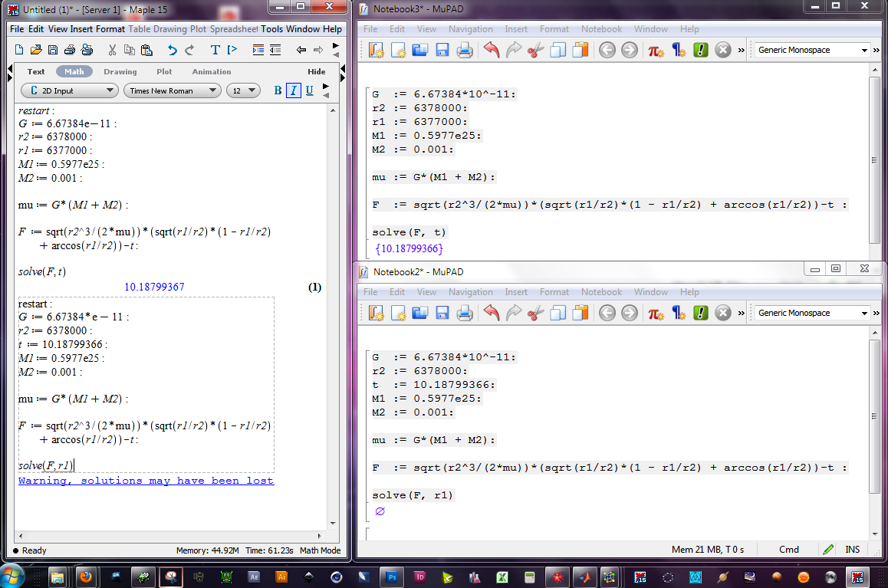This screenshot has height=588, width=888.
Task: Insert calculation with pi icon in Notebook3
Action: (x=656, y=50)
